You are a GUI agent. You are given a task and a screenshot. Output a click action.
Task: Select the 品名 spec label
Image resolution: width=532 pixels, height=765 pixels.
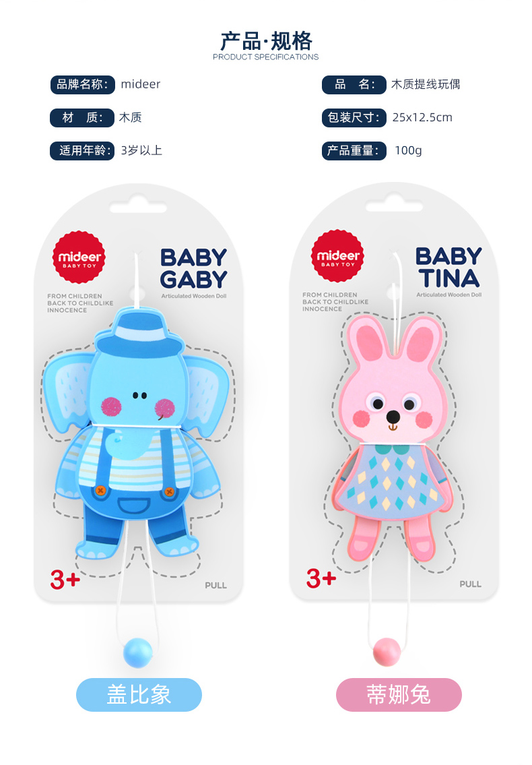354,84
